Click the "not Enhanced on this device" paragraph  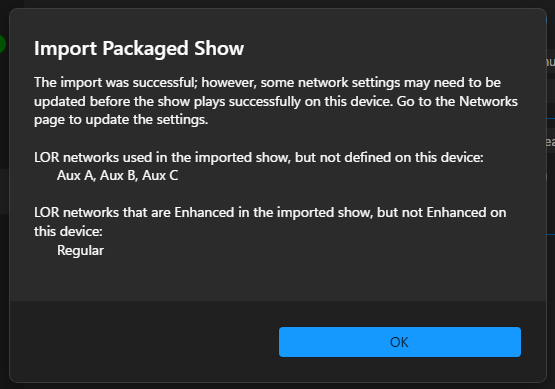[x=270, y=222]
